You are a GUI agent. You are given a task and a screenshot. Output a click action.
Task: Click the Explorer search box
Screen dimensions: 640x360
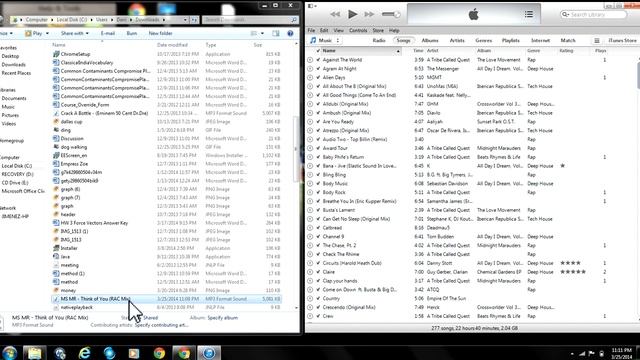click(250, 20)
